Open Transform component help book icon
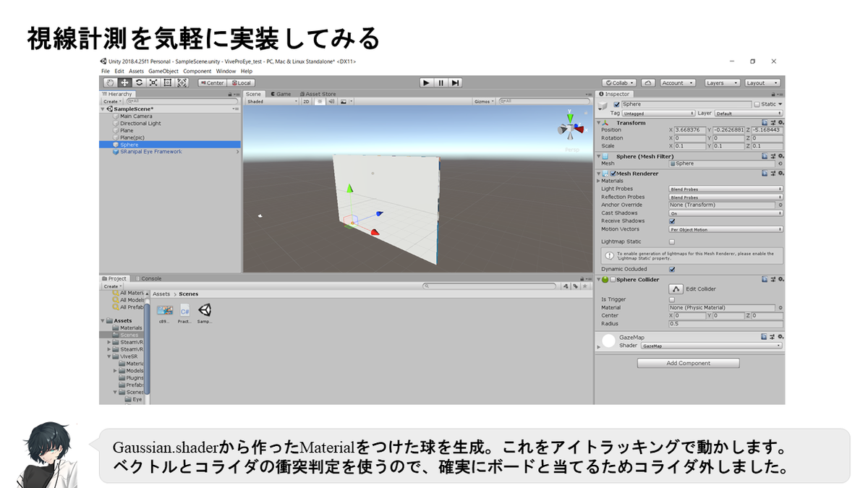The height and width of the screenshot is (488, 868). pos(765,123)
